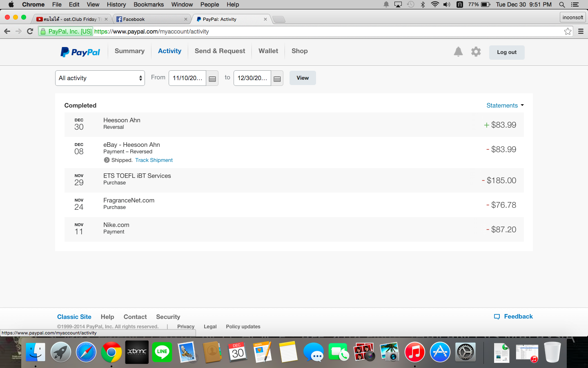Open XBMC from the Dock
This screenshot has width=588, height=368.
tap(137, 352)
